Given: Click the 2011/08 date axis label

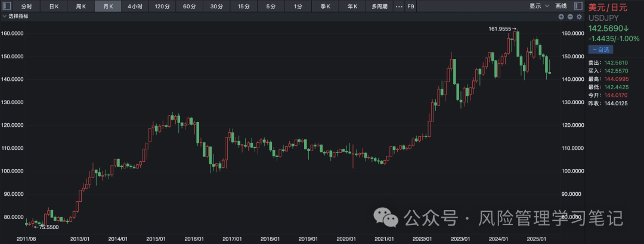Looking at the screenshot, I should click(x=25, y=239).
